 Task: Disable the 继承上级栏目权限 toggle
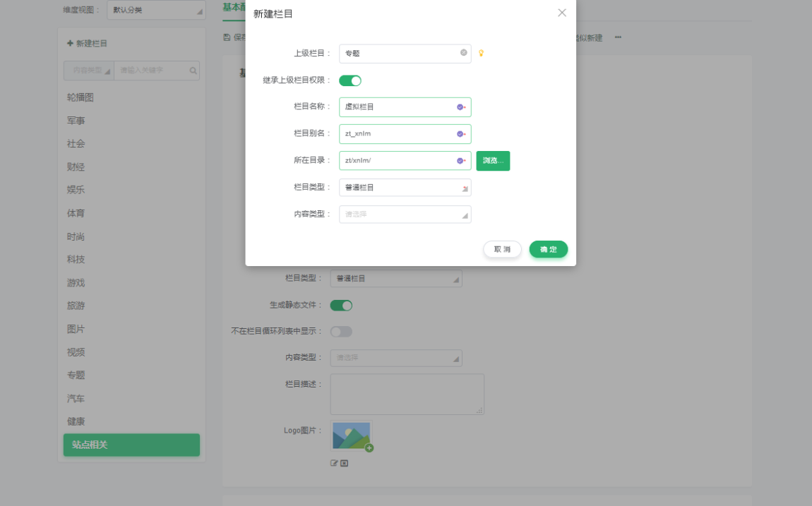tap(350, 80)
